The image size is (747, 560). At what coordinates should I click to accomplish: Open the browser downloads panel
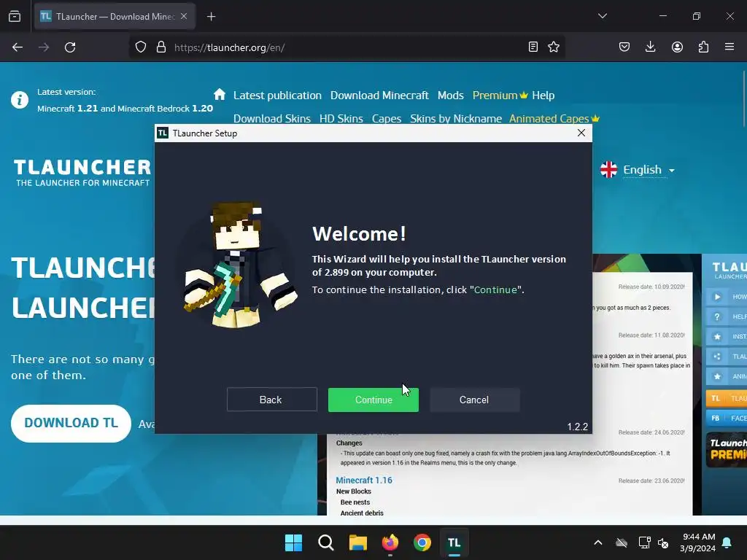click(650, 47)
